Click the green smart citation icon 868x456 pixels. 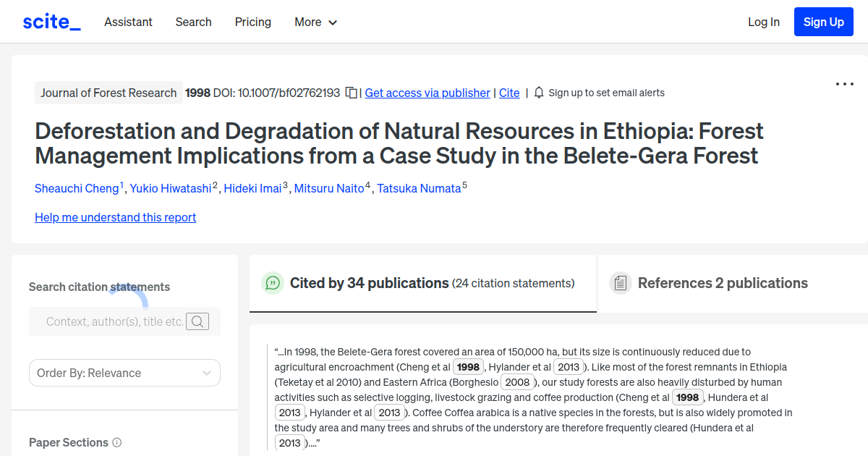coord(273,283)
